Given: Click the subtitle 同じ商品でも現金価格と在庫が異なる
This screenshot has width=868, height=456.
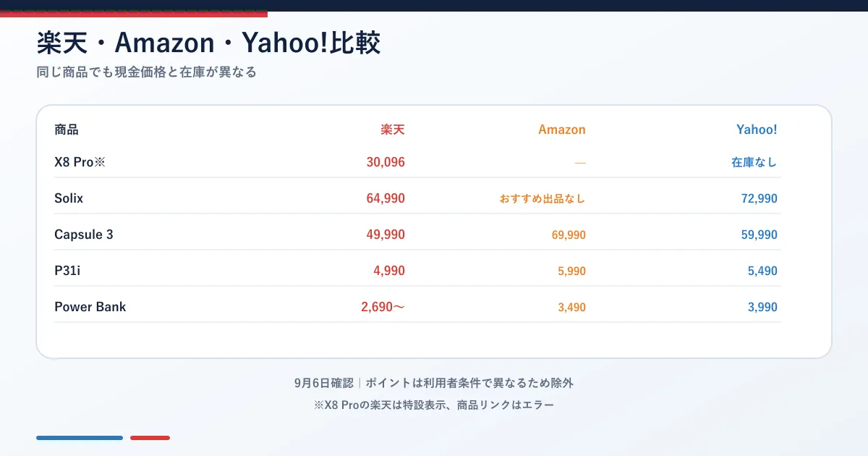Looking at the screenshot, I should (147, 72).
